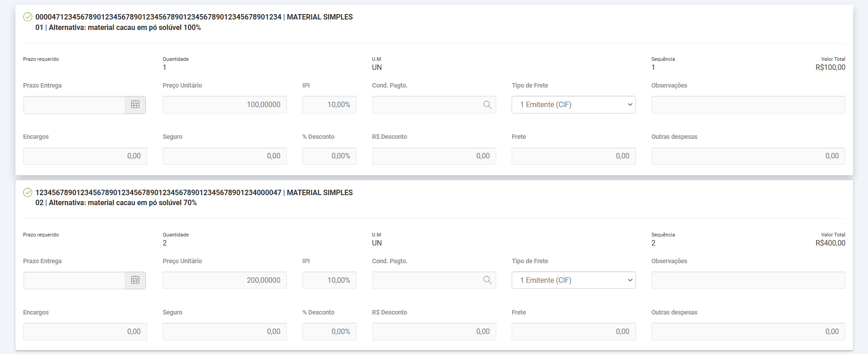The height and width of the screenshot is (354, 868).
Task: Click first item's Observações text field
Action: (x=748, y=105)
